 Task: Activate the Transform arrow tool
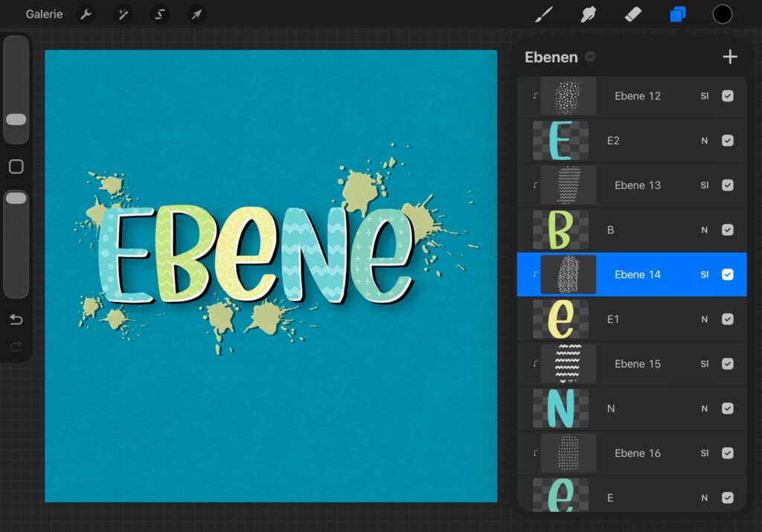(196, 15)
